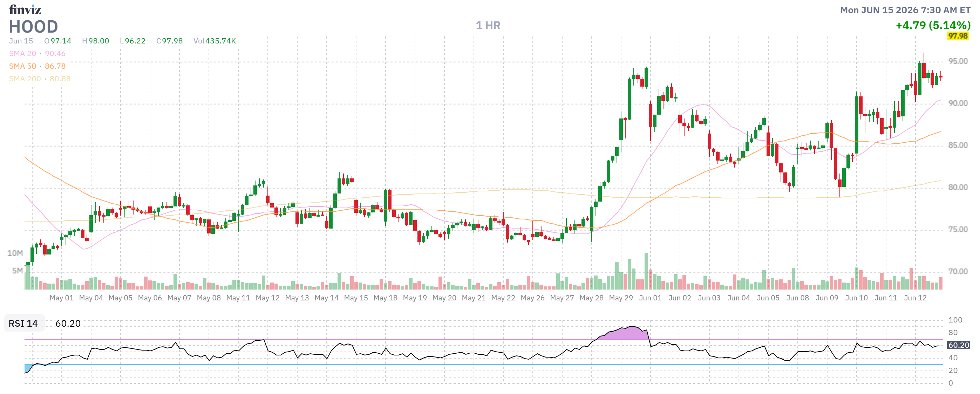The width and height of the screenshot is (980, 394).
Task: Click the +4.79 (5.14%) price change
Action: tap(933, 25)
